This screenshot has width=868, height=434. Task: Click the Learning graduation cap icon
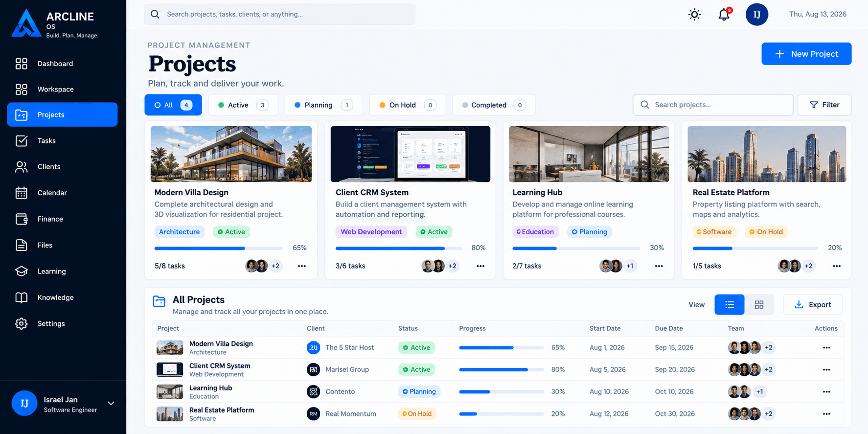pyautogui.click(x=21, y=271)
